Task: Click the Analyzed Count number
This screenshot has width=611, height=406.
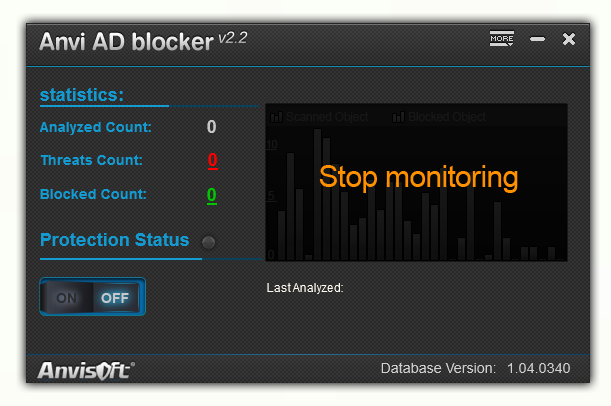Action: click(211, 127)
